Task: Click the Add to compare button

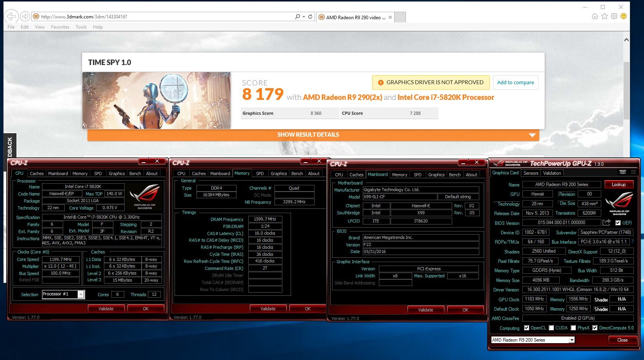Action: tap(515, 83)
